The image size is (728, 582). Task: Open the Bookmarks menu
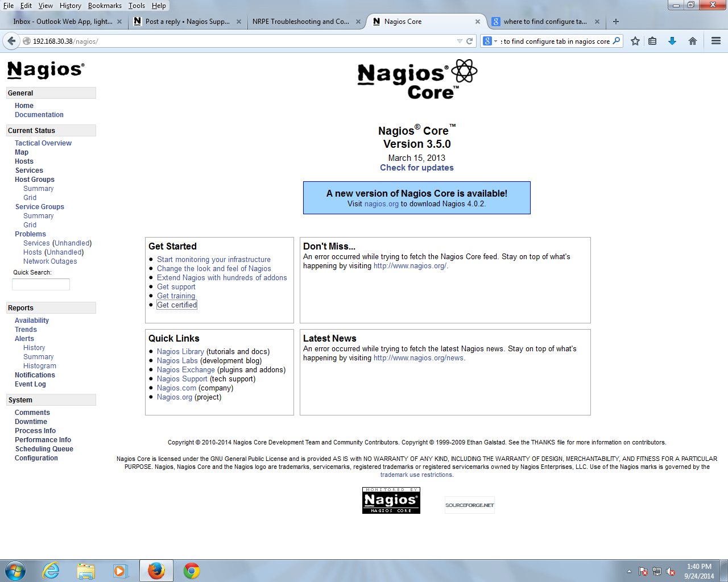coord(105,6)
